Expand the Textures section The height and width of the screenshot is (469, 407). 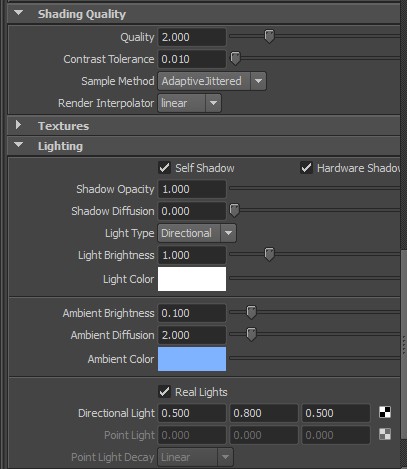point(19,125)
